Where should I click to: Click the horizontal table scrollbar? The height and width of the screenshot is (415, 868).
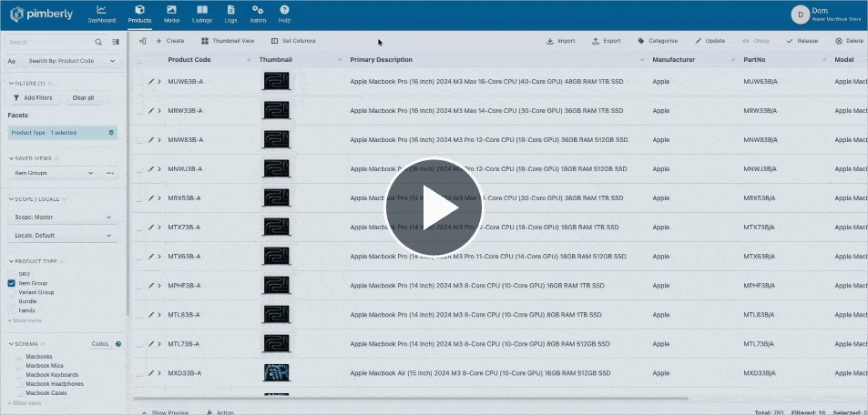coord(411,398)
